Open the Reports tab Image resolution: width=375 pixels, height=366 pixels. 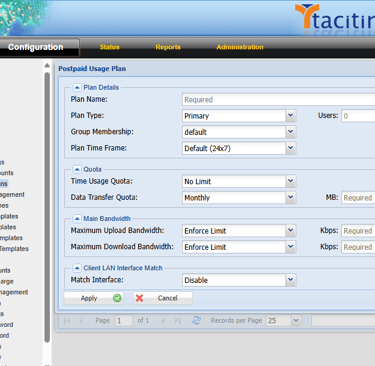(168, 47)
